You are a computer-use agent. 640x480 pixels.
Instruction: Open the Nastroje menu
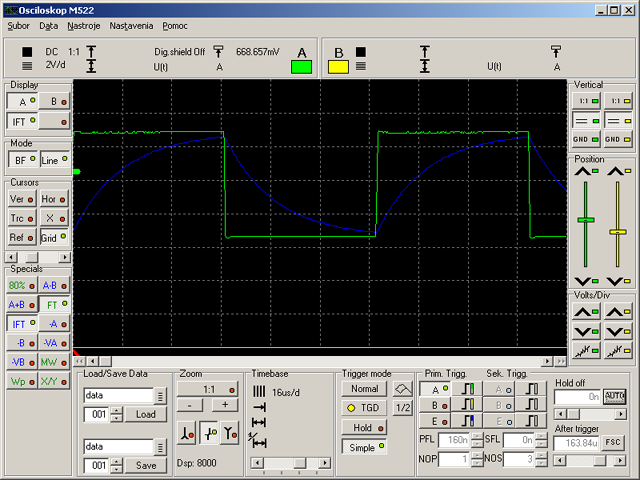84,26
